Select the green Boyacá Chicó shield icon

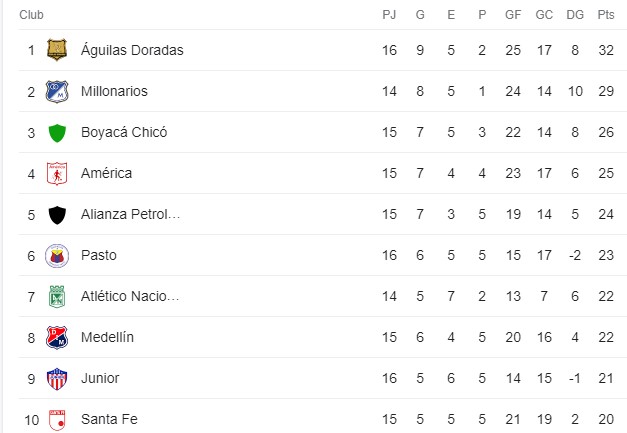tap(57, 133)
